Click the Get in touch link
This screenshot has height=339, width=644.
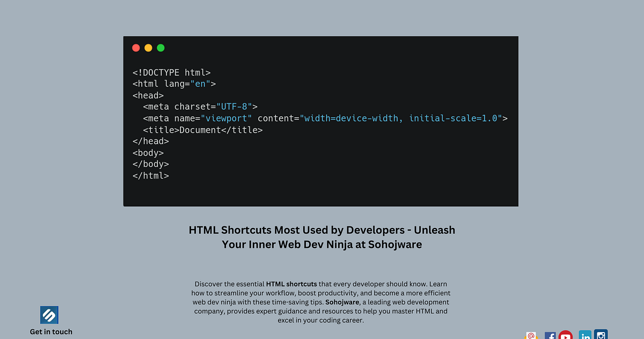(x=51, y=331)
